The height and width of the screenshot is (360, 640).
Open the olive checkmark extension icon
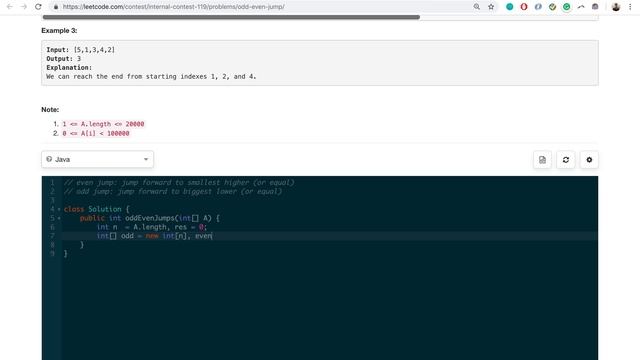point(552,7)
